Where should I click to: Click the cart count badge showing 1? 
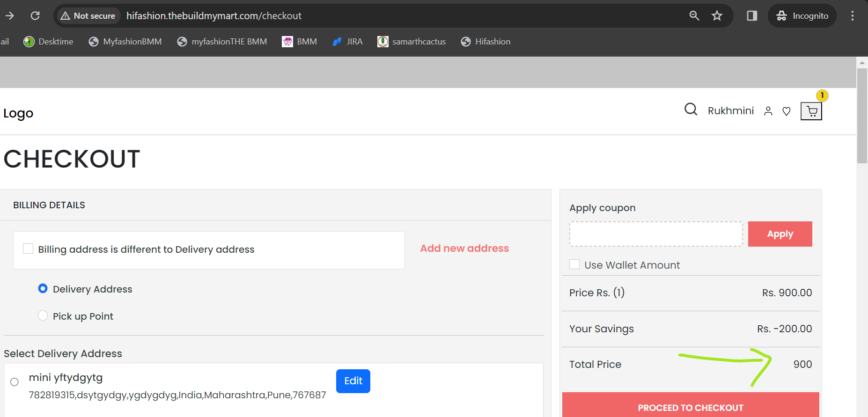(822, 95)
